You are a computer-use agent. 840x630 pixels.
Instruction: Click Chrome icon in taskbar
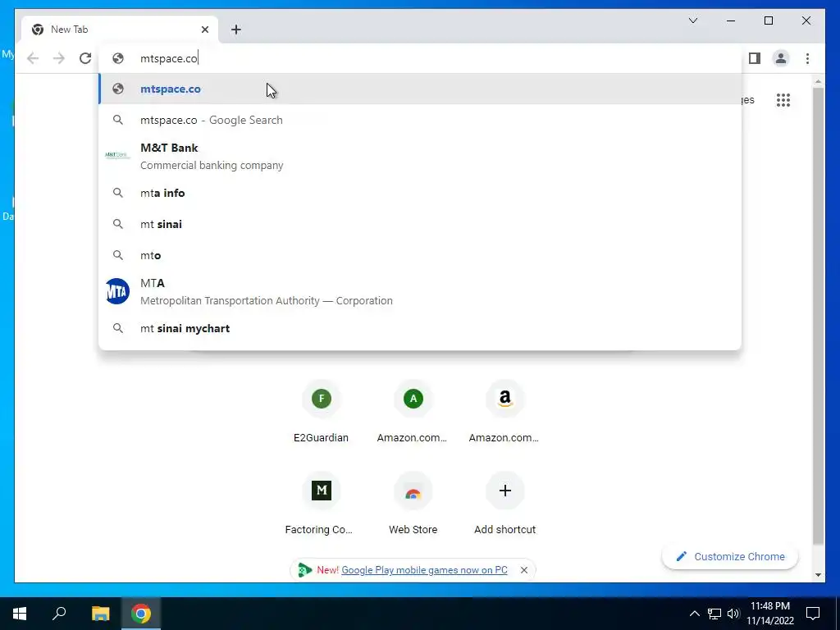pyautogui.click(x=141, y=614)
